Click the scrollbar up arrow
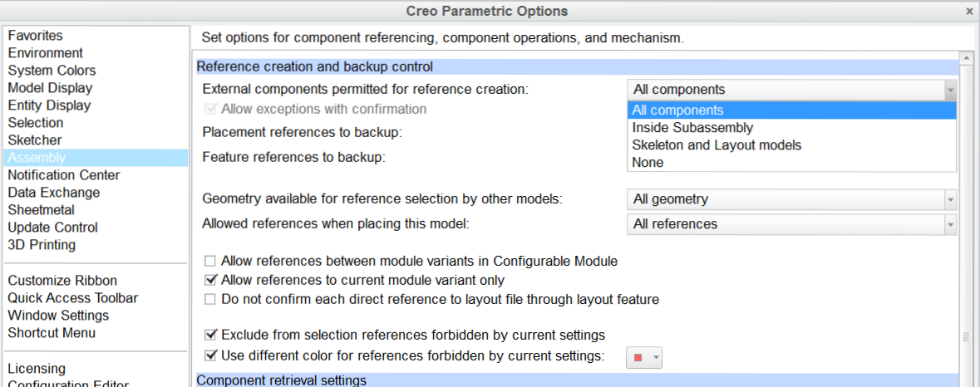Viewport: 980px width, 387px height. coord(966,59)
